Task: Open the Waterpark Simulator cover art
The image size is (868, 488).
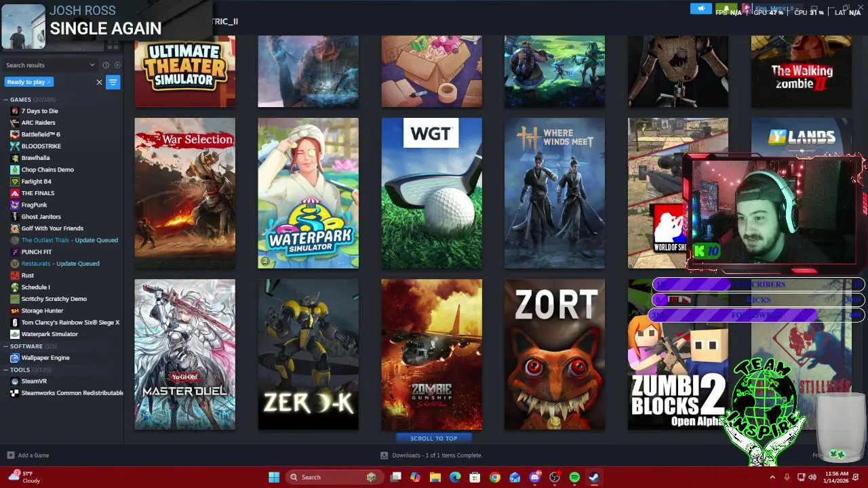Action: coord(308,193)
